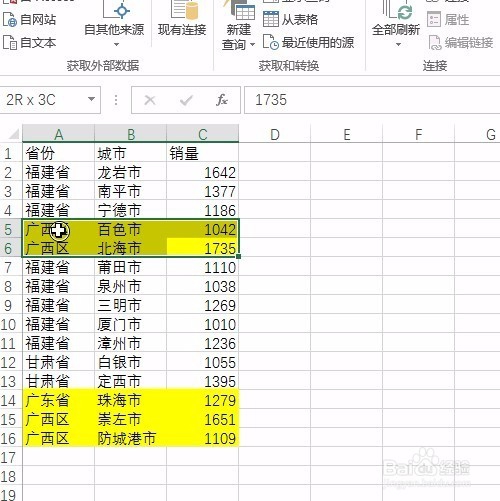This screenshot has height=501, width=500.
Task: Click cell with value 1279
Action: pos(203,400)
